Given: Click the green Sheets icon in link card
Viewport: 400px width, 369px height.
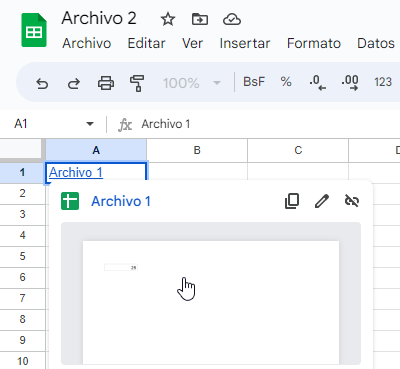Looking at the screenshot, I should [70, 201].
